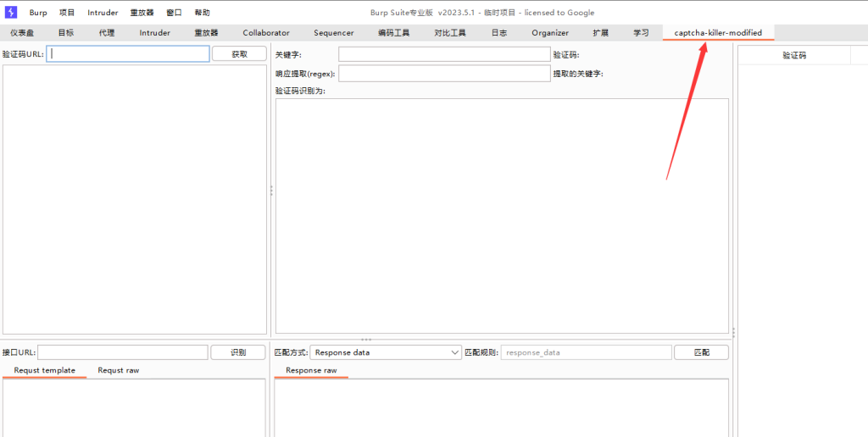Switch to the 编码工具 tab
The width and height of the screenshot is (868, 437).
394,33
